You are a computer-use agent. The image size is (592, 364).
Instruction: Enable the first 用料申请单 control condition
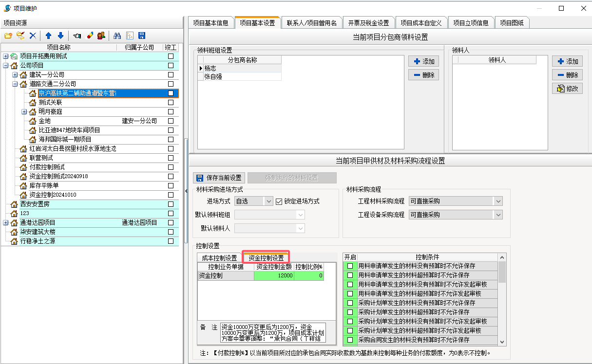(350, 266)
